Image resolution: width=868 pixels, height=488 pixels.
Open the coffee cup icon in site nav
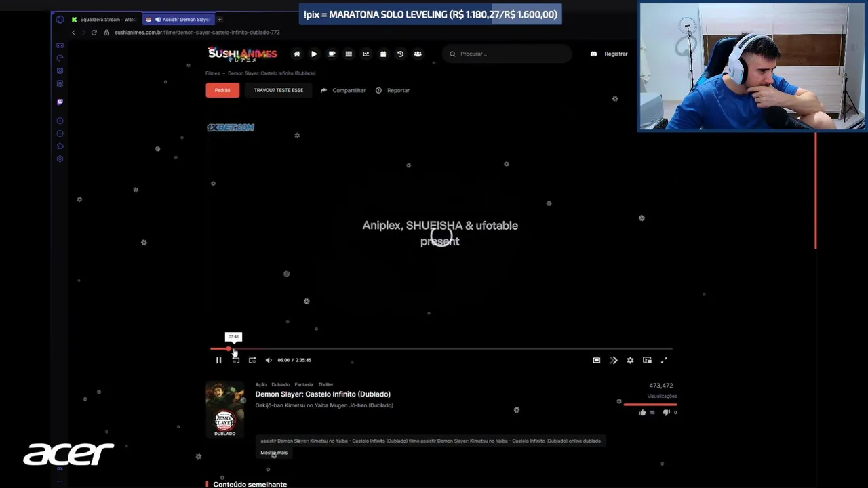click(332, 54)
